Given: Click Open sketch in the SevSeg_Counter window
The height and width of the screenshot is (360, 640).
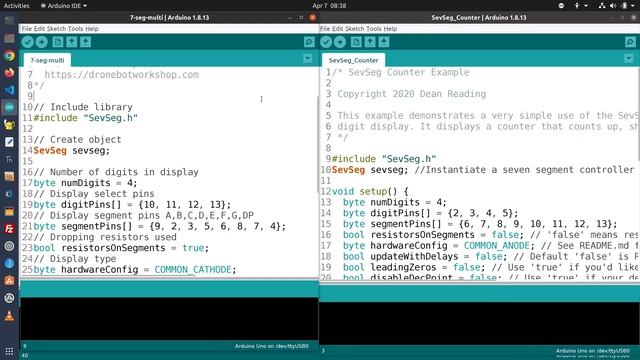Looking at the screenshot, I should tap(370, 42).
